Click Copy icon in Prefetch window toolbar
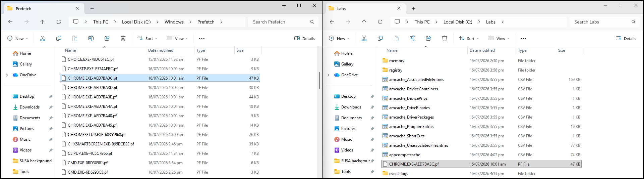This screenshot has width=644, height=179. click(x=59, y=38)
